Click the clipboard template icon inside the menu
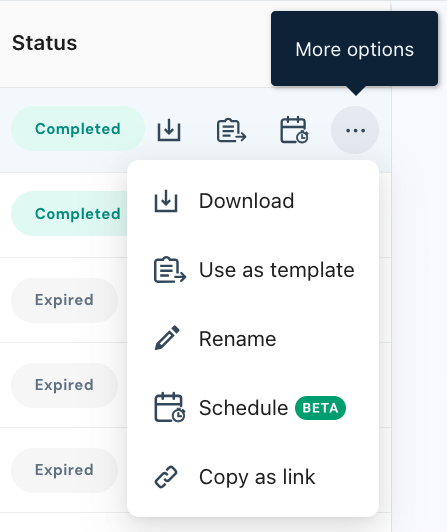Screen dimensions: 447x532 (170, 270)
